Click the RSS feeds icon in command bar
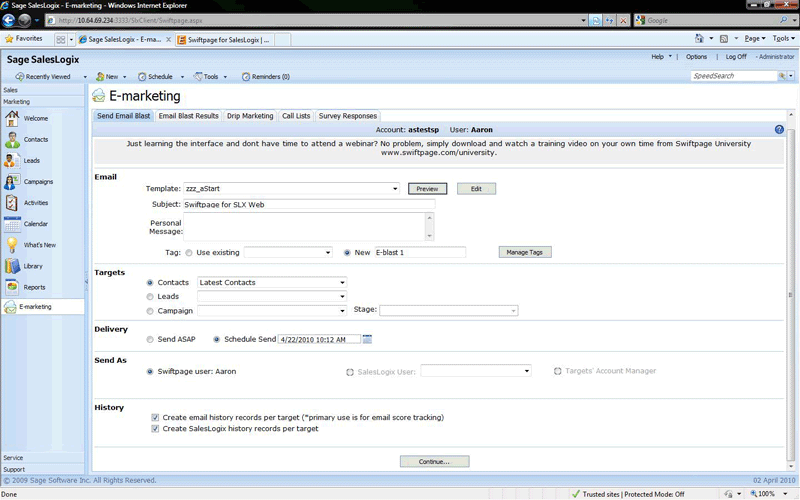This screenshot has height=500, width=800. click(x=723, y=39)
